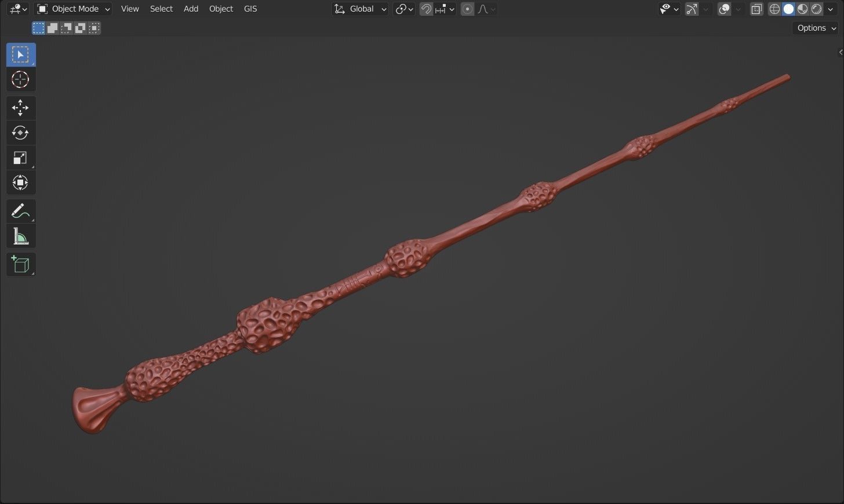Select the Rotate tool

[20, 133]
